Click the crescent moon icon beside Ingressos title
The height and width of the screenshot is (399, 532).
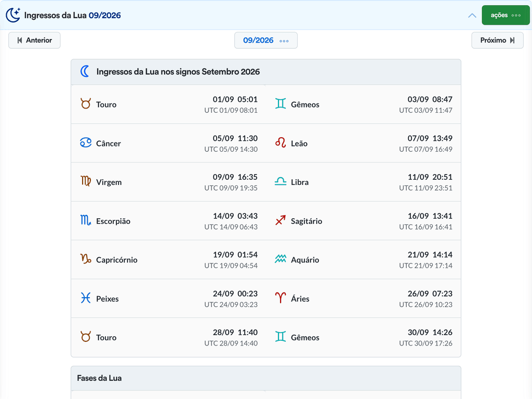85,72
